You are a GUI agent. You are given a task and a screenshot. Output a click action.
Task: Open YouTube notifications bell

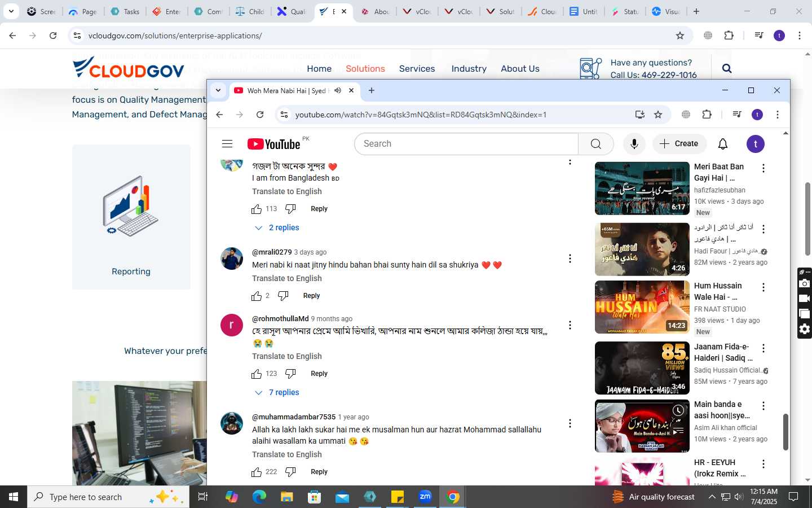723,144
